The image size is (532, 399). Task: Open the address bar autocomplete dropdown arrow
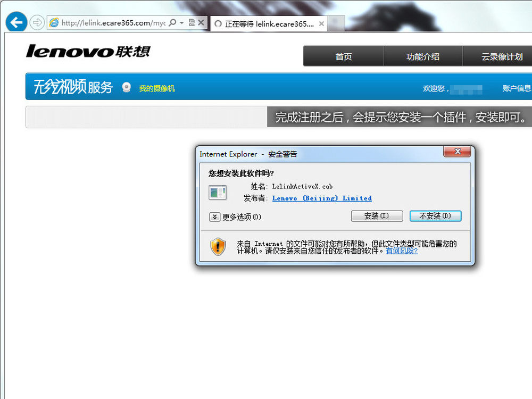point(182,23)
